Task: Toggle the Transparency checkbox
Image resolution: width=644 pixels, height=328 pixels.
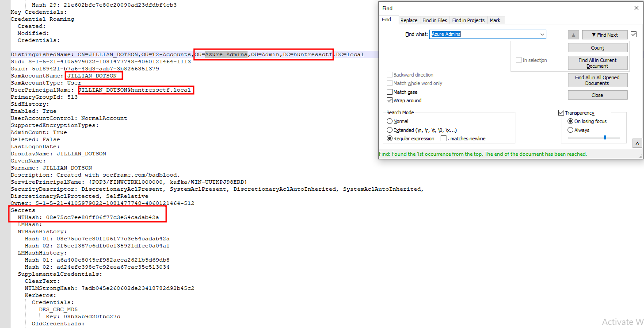Action: tap(561, 113)
